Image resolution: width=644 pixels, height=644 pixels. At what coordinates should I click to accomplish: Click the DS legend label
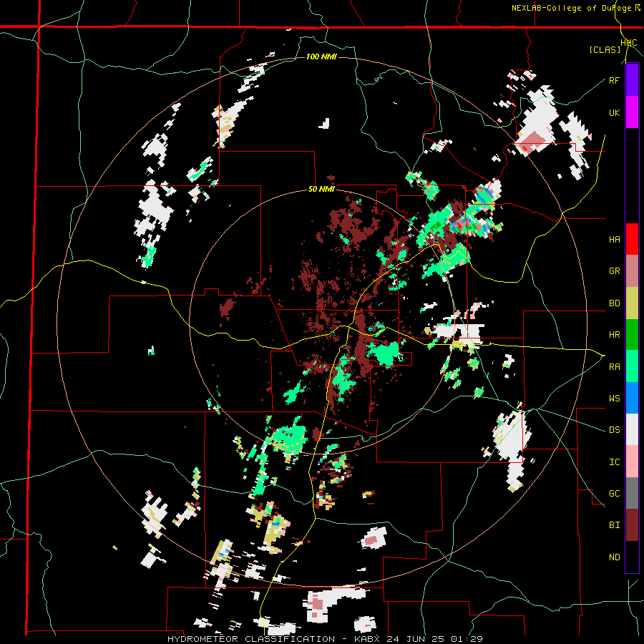pyautogui.click(x=614, y=429)
